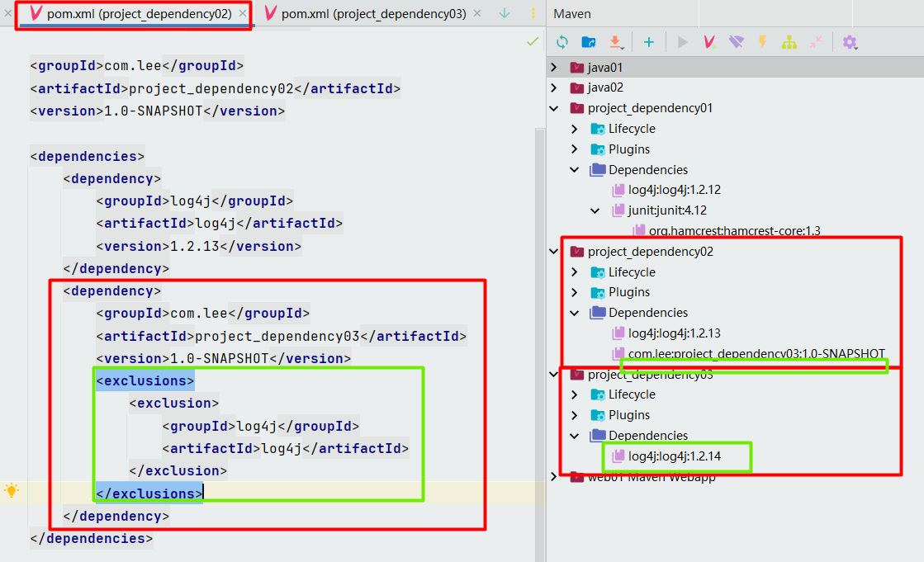This screenshot has width=924, height=562.
Task: Execute Maven Goal icon in toolbar
Action: (709, 42)
